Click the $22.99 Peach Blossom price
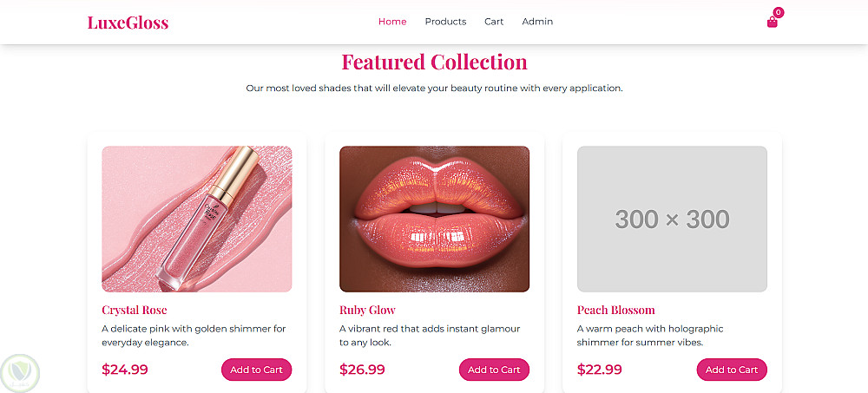The height and width of the screenshot is (393, 868). (x=600, y=370)
